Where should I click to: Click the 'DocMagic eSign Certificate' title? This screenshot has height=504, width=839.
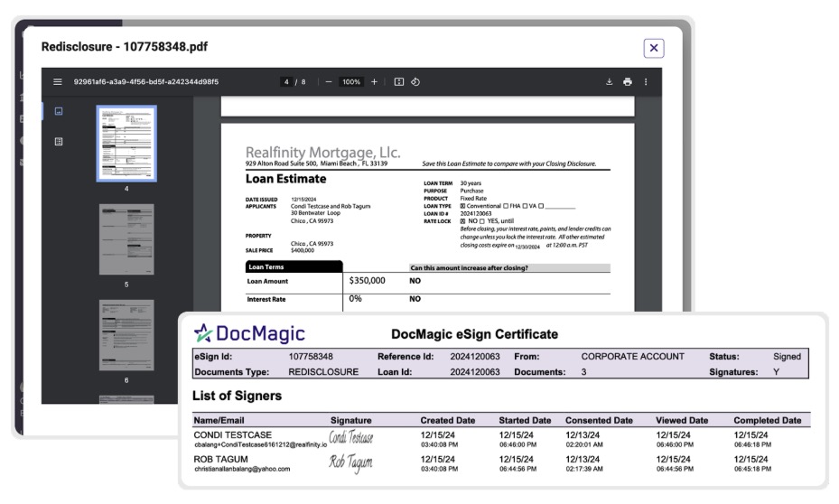pos(475,334)
